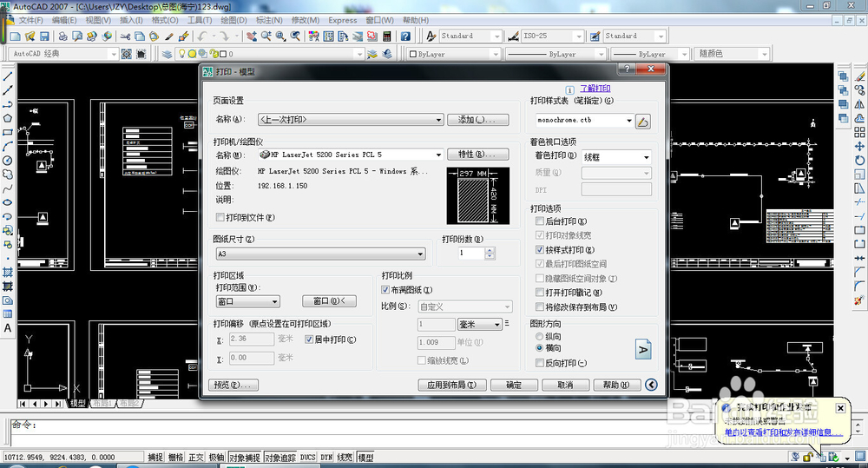Viewport: 868px width, 468px height.
Task: Click the Undo arrow toolbar icon
Action: point(202,36)
